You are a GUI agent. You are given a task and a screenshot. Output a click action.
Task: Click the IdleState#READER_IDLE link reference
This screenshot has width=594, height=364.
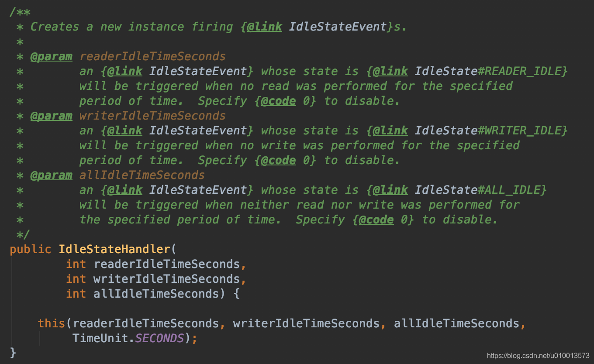[x=491, y=71]
